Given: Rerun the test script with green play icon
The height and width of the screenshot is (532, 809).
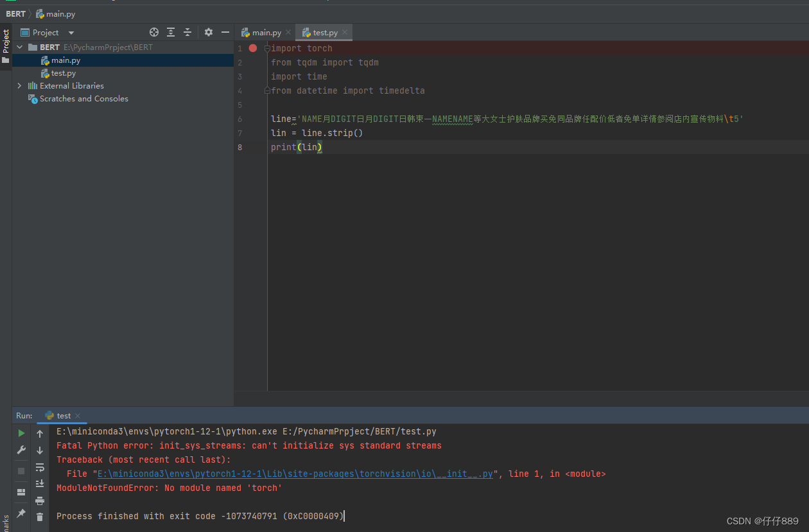Looking at the screenshot, I should coord(21,433).
